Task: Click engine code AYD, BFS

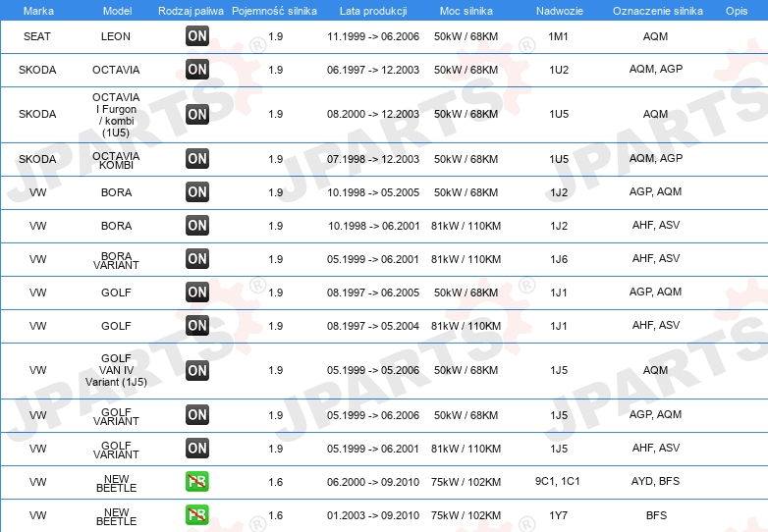Action: (x=655, y=481)
